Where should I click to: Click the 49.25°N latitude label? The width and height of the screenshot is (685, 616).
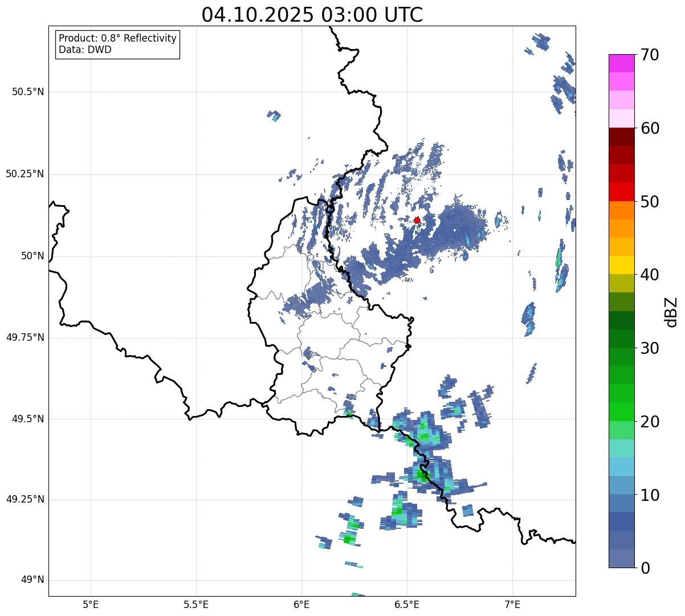tap(25, 500)
